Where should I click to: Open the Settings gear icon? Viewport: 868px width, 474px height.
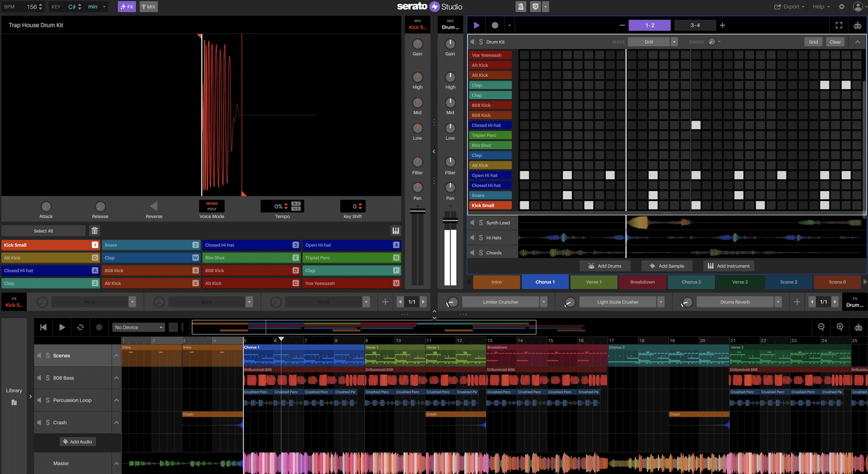click(x=842, y=7)
